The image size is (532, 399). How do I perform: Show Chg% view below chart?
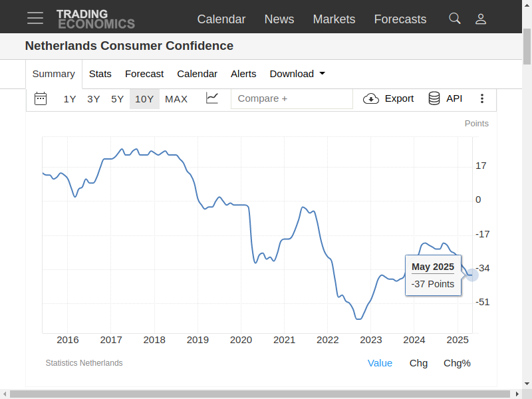[x=457, y=363]
